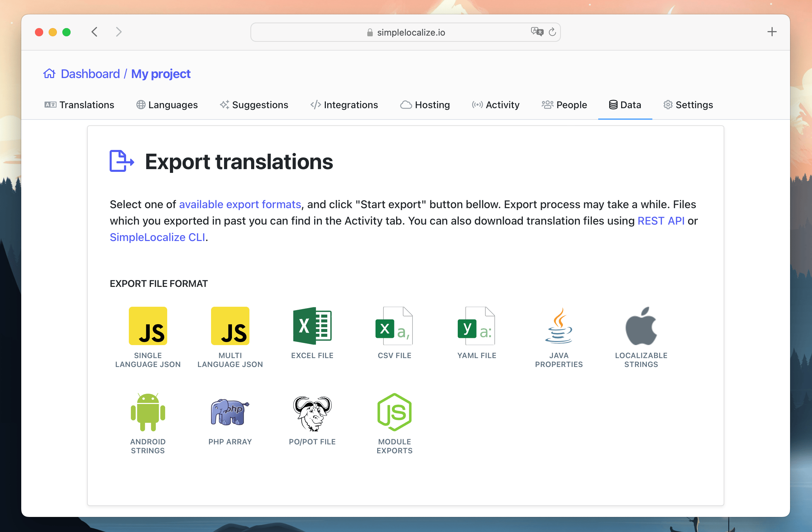The width and height of the screenshot is (812, 532).
Task: Click the EXPORT FILE FORMAT section label
Action: pos(159,283)
